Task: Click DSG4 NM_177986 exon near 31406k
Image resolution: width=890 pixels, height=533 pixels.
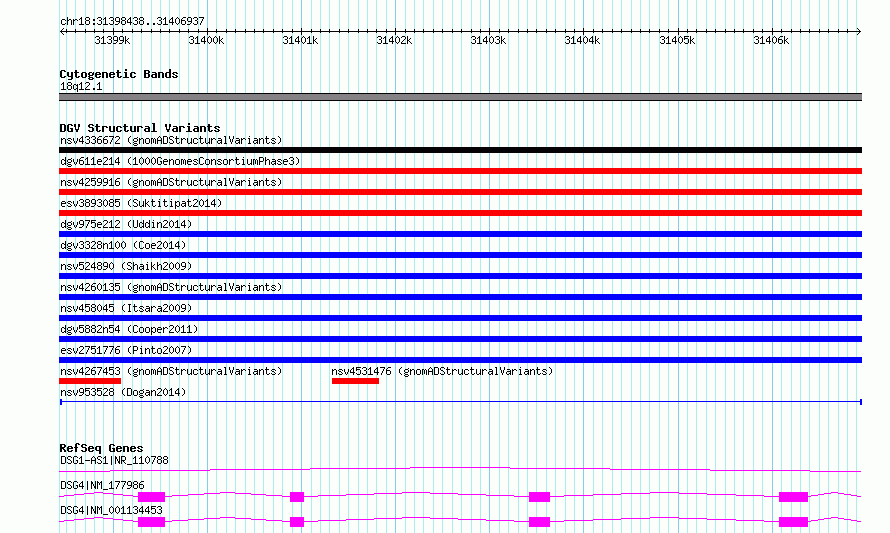Action: pos(794,497)
